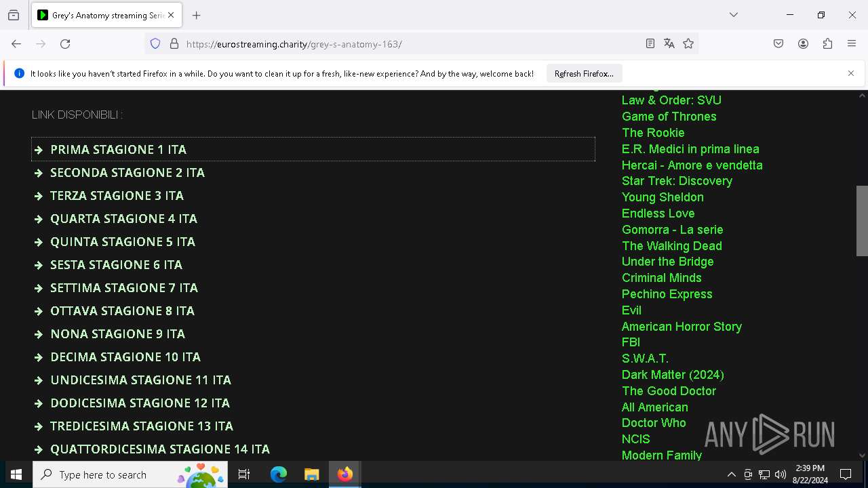This screenshot has width=868, height=488.
Task: Open S.W.A.T. link
Action: tap(645, 359)
